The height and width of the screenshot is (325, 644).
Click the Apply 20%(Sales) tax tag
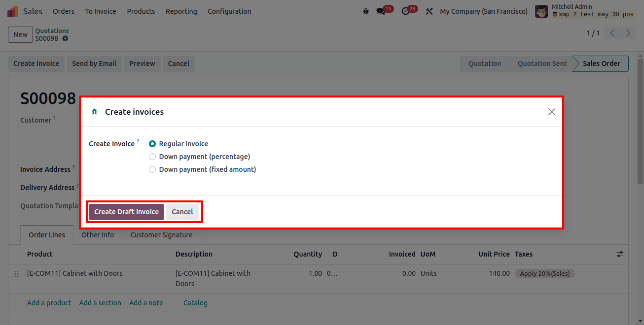pos(545,273)
